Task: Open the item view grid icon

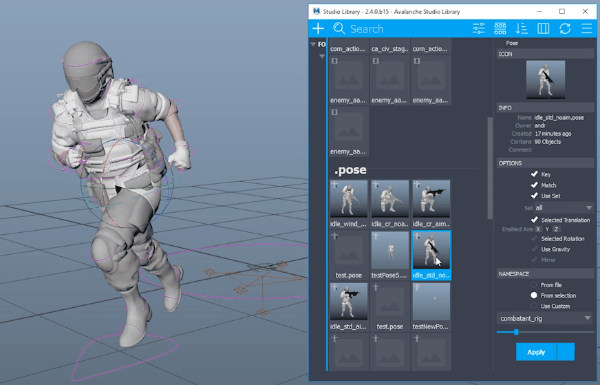Action: coord(500,28)
